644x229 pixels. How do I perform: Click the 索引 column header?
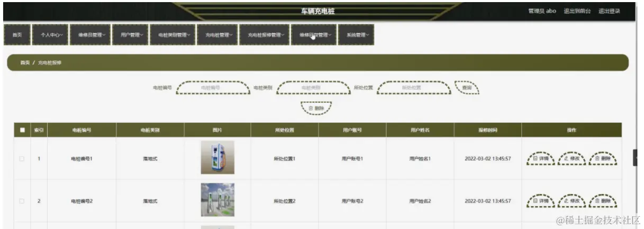[39, 130]
